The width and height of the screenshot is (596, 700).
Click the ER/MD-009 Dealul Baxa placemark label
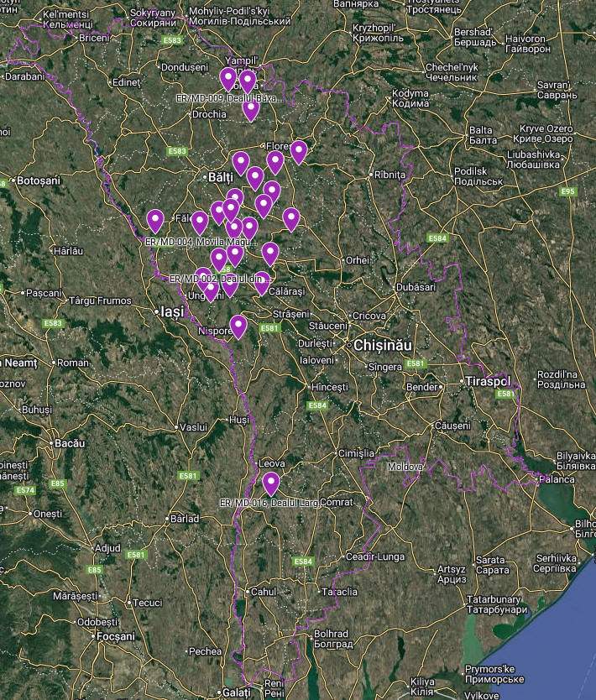pyautogui.click(x=227, y=98)
